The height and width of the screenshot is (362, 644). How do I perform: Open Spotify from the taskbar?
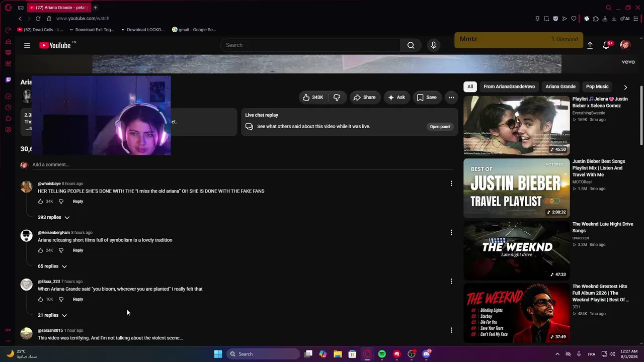click(x=382, y=354)
